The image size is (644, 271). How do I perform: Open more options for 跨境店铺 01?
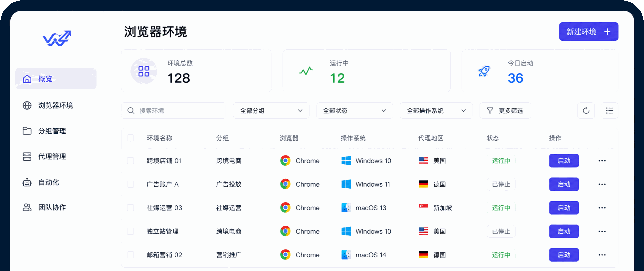click(x=602, y=161)
